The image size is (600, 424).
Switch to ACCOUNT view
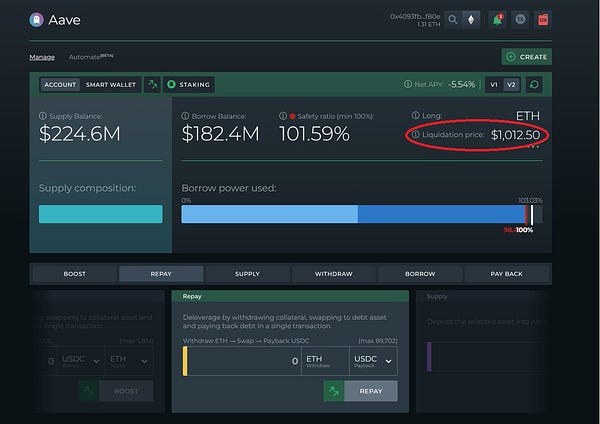pos(60,85)
